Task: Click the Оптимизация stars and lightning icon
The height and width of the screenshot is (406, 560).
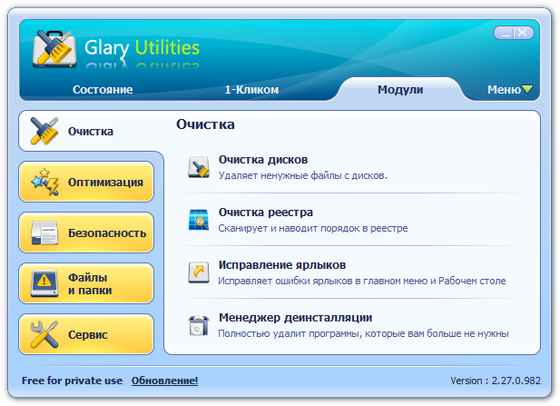Action: (45, 182)
